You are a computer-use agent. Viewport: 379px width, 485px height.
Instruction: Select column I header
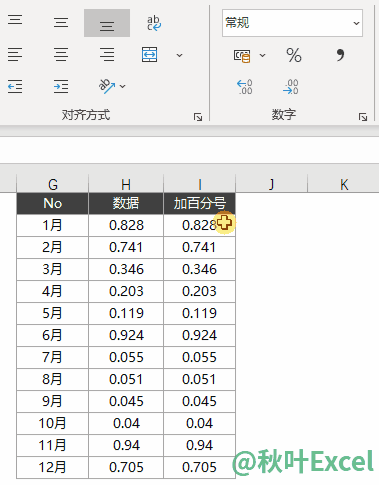(199, 184)
